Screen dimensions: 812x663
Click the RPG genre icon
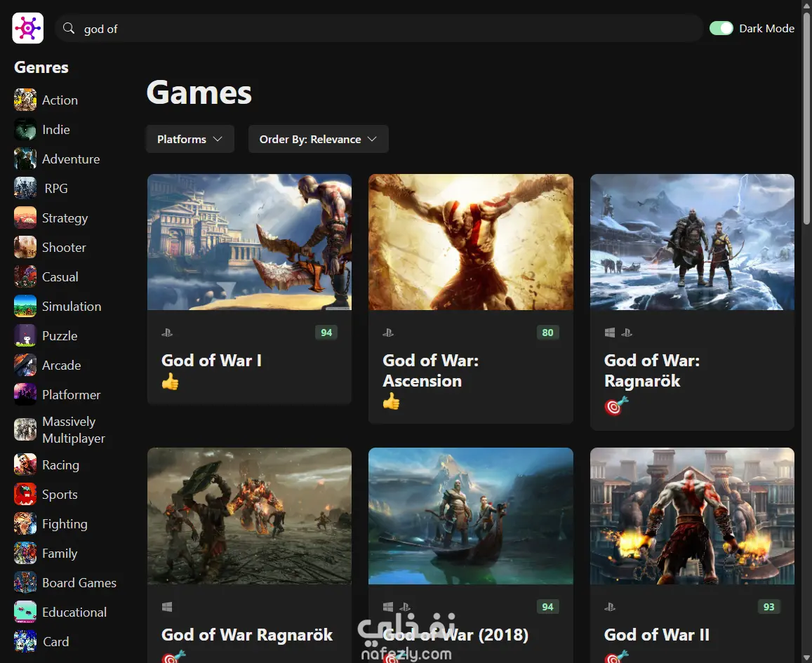pyautogui.click(x=25, y=189)
